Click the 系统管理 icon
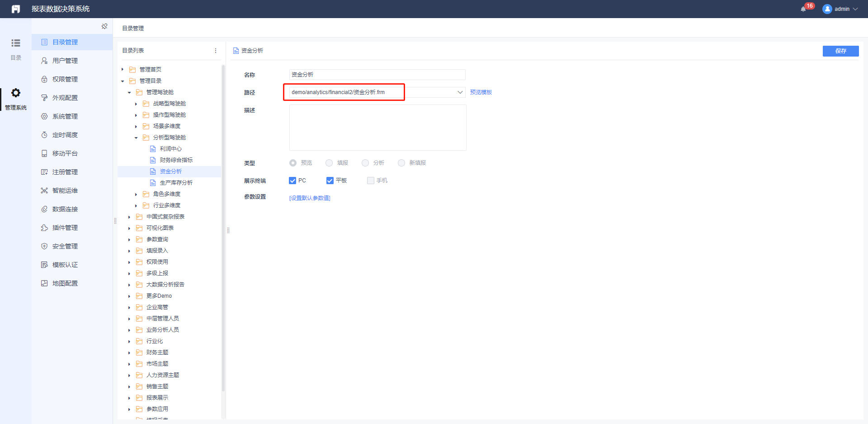The height and width of the screenshot is (424, 868). click(44, 116)
